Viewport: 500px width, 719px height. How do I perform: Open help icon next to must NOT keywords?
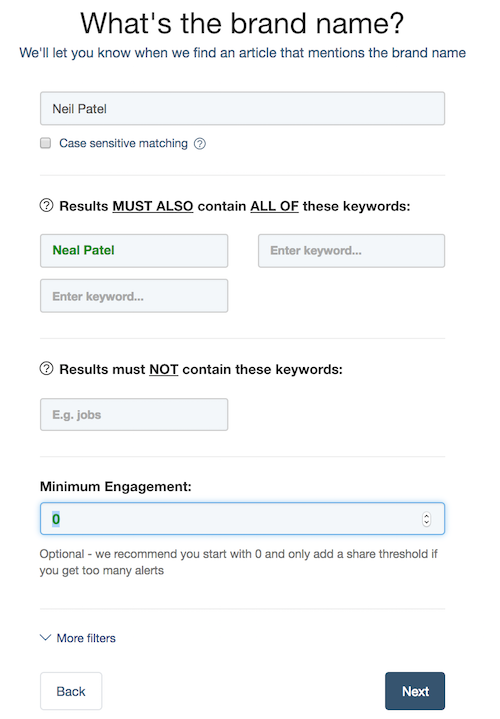[46, 369]
